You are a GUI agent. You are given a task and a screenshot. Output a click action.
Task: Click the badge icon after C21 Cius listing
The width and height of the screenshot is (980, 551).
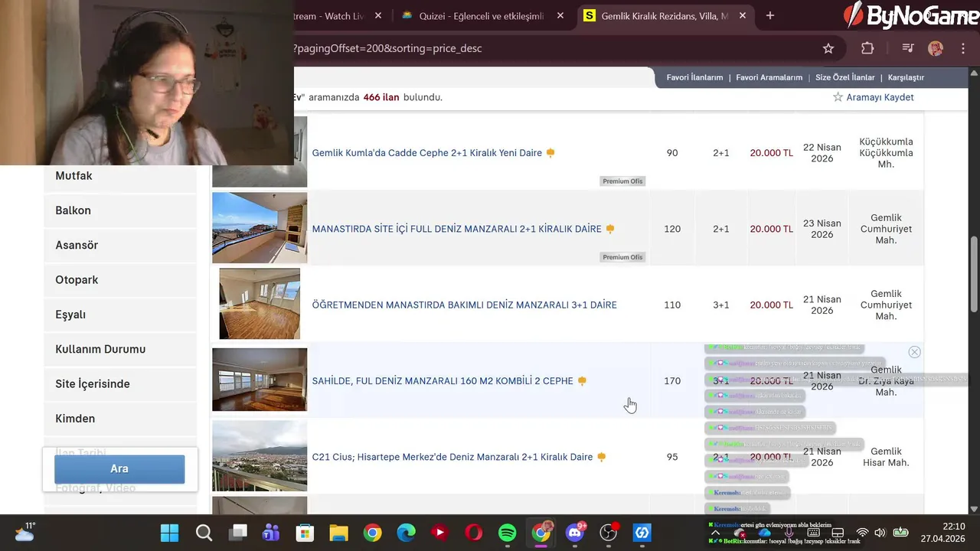coord(602,457)
